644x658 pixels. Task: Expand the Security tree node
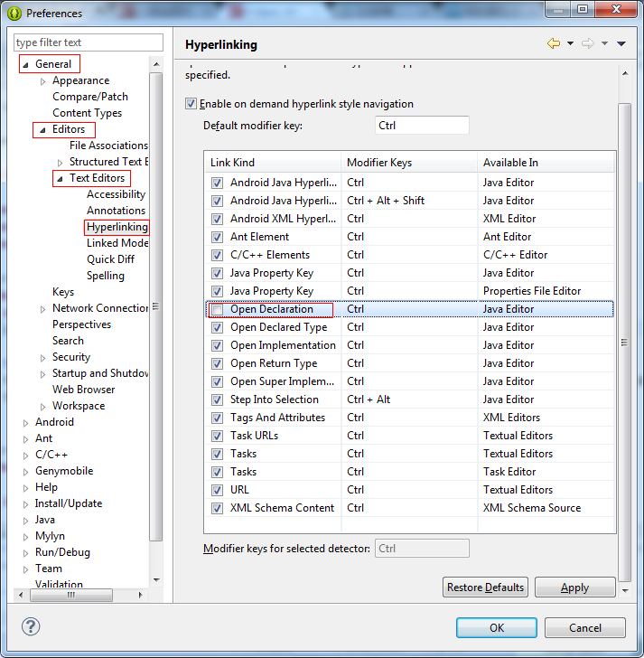point(42,358)
